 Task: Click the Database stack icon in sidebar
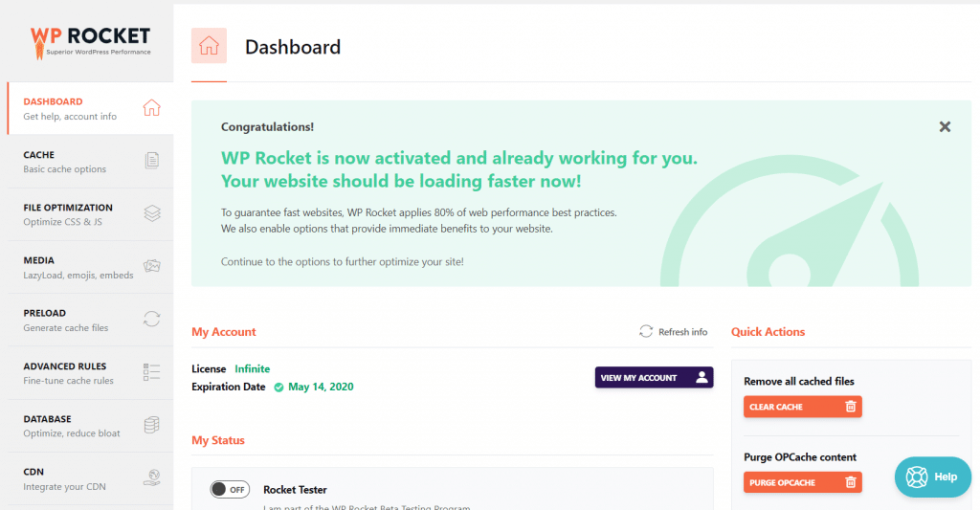pyautogui.click(x=151, y=425)
